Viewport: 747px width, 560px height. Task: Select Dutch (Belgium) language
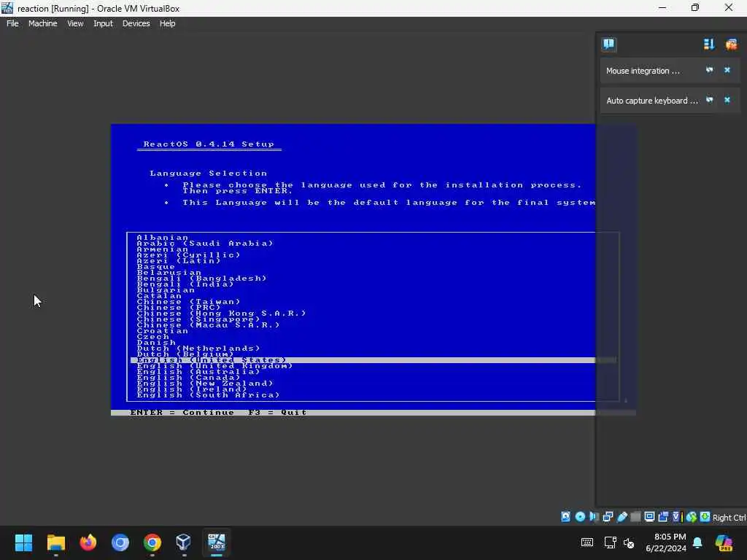tap(185, 354)
